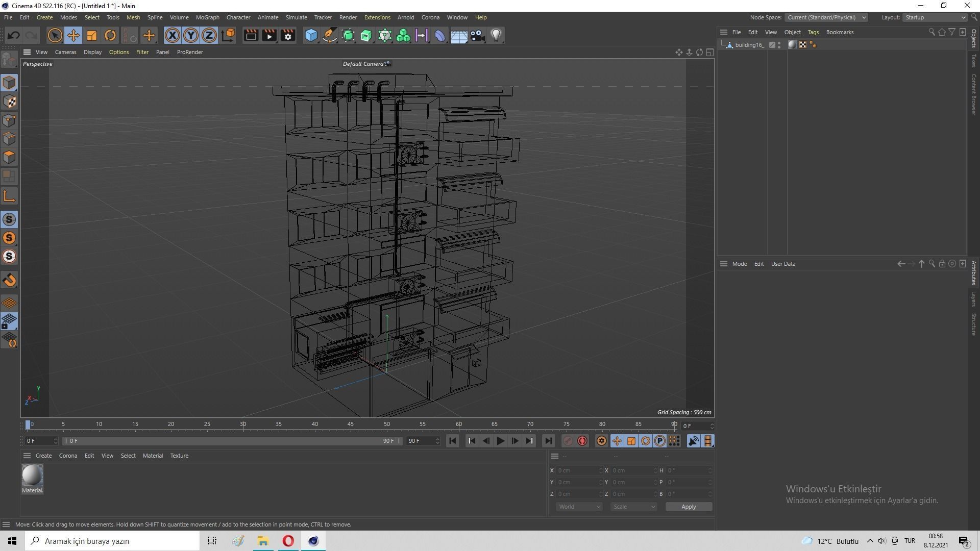Toggle X axis lock
980x551 pixels.
[173, 35]
